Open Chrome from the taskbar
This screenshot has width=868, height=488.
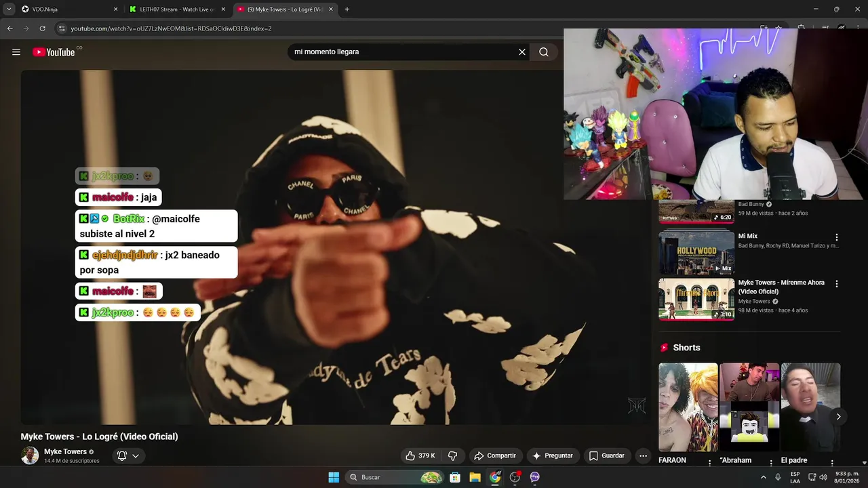click(x=495, y=477)
